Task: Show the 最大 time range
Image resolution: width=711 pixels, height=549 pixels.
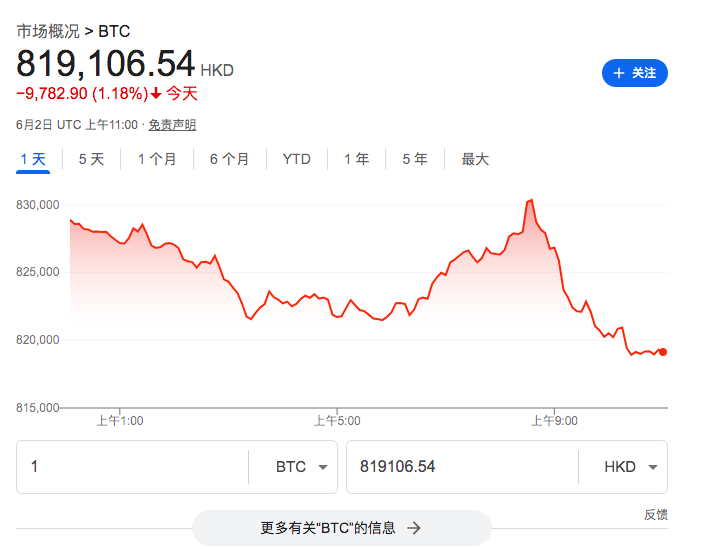Action: tap(475, 159)
